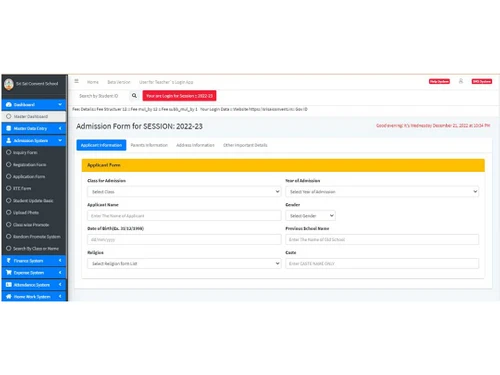Collapse the Admission System section arrow
This screenshot has height=375, width=500.
60,140
